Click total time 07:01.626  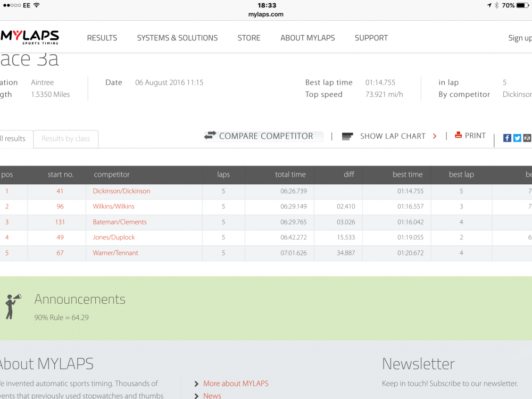point(294,253)
